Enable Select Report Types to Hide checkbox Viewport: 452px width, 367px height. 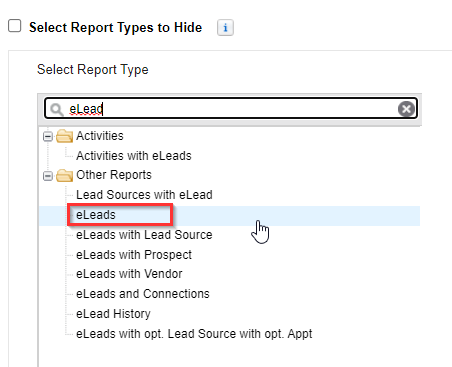(15, 26)
